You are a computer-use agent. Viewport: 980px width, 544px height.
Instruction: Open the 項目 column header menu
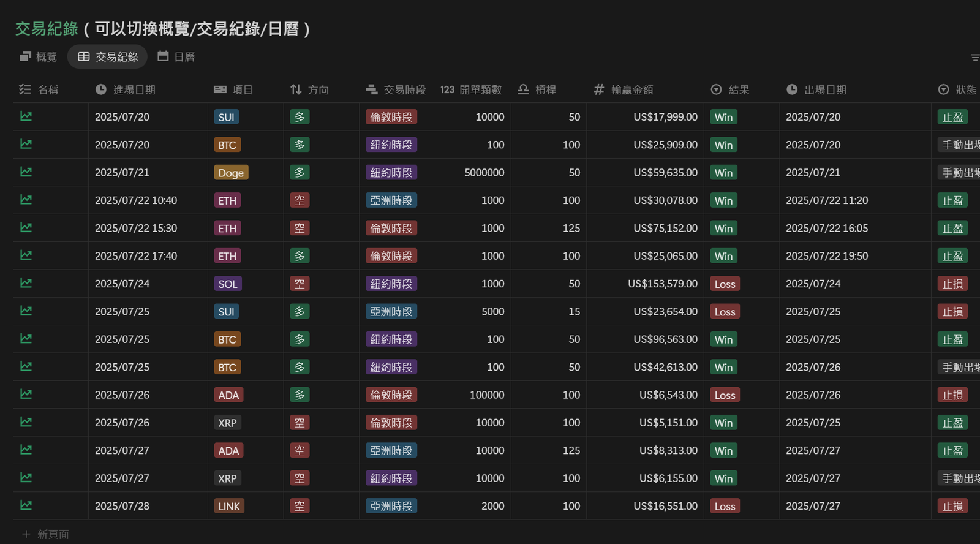pos(242,89)
